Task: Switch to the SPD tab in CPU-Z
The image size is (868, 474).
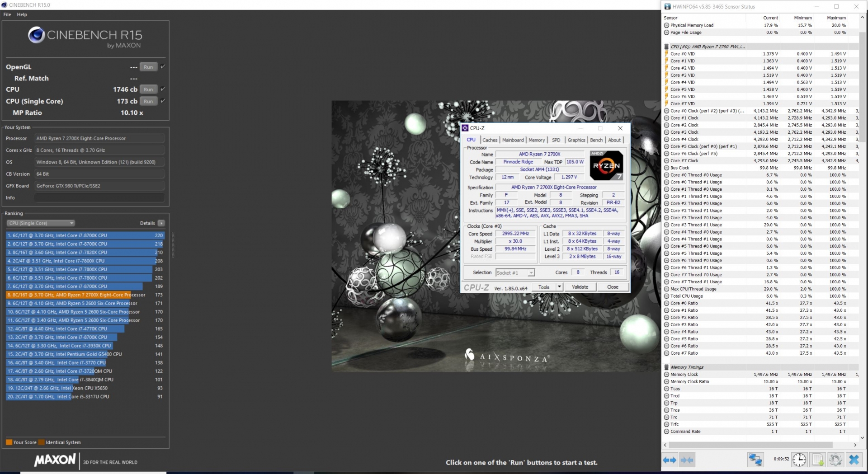Action: (556, 140)
